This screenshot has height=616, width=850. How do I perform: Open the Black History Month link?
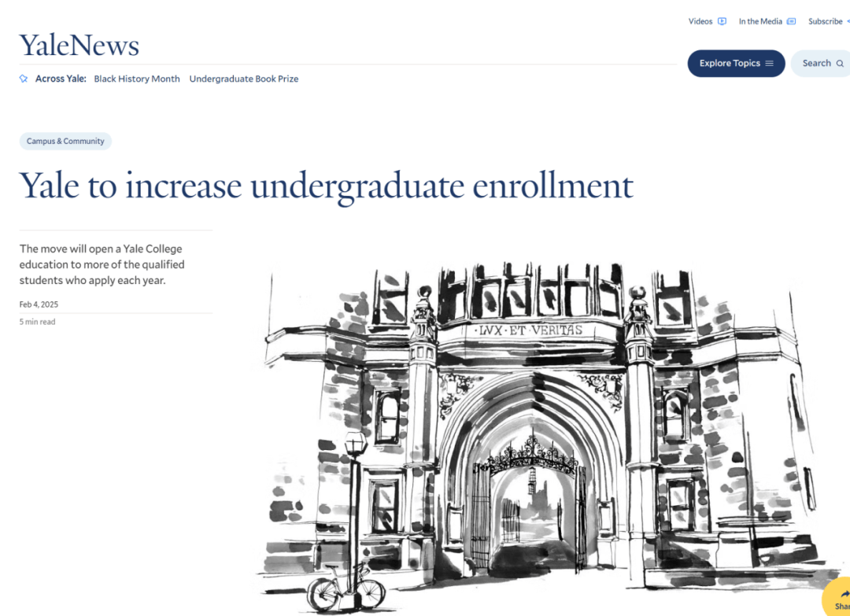[137, 79]
